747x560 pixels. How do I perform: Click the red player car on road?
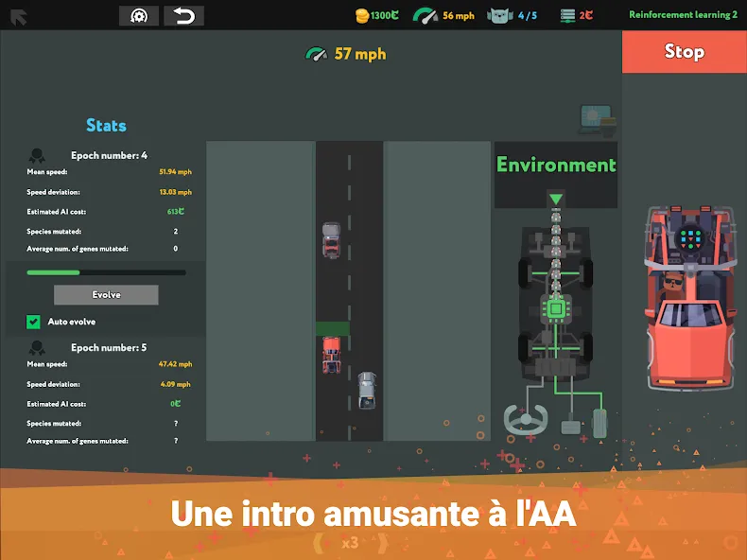pos(331,355)
